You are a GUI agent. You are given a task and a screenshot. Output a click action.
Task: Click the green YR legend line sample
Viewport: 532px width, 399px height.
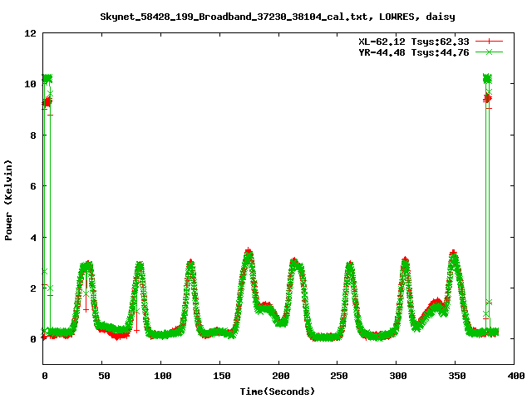489,52
